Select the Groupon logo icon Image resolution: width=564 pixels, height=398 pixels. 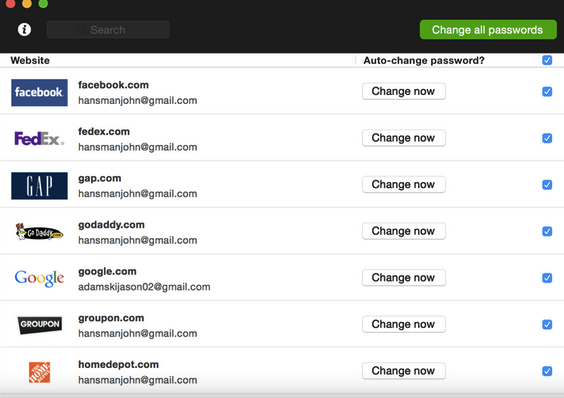coord(40,325)
